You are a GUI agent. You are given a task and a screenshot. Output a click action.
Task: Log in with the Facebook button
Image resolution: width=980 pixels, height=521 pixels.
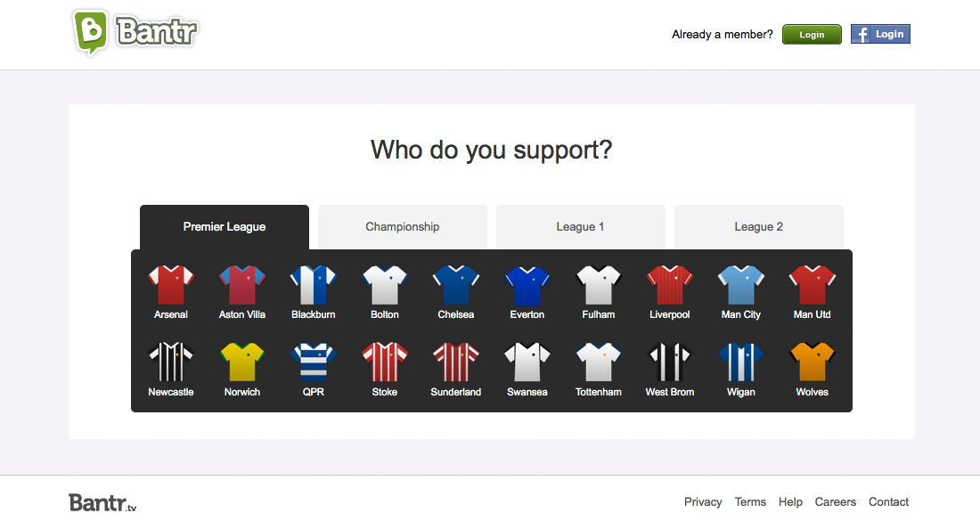tap(880, 34)
